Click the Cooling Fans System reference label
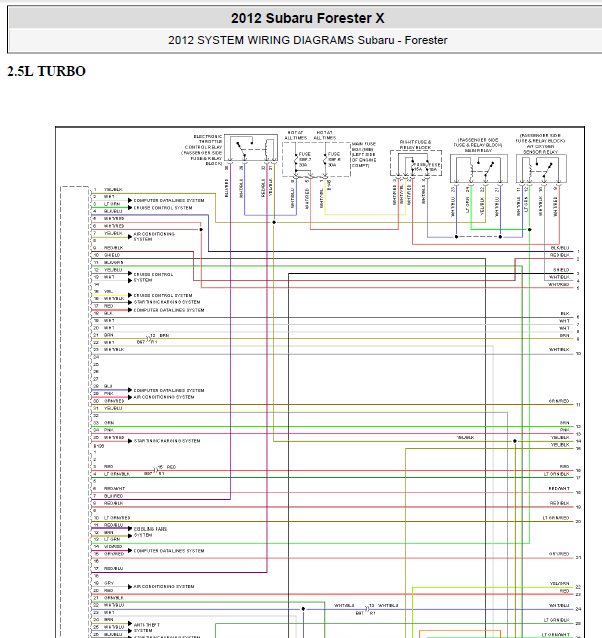 pos(150,532)
